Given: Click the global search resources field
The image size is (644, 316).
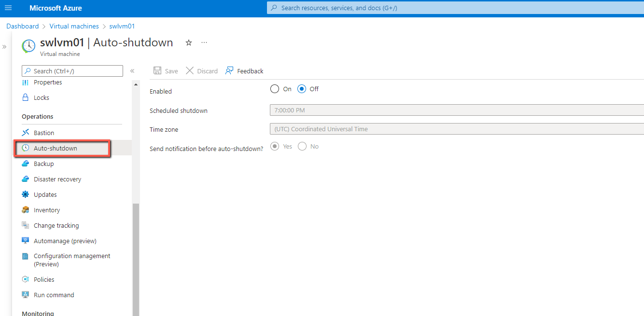Looking at the screenshot, I should (455, 8).
